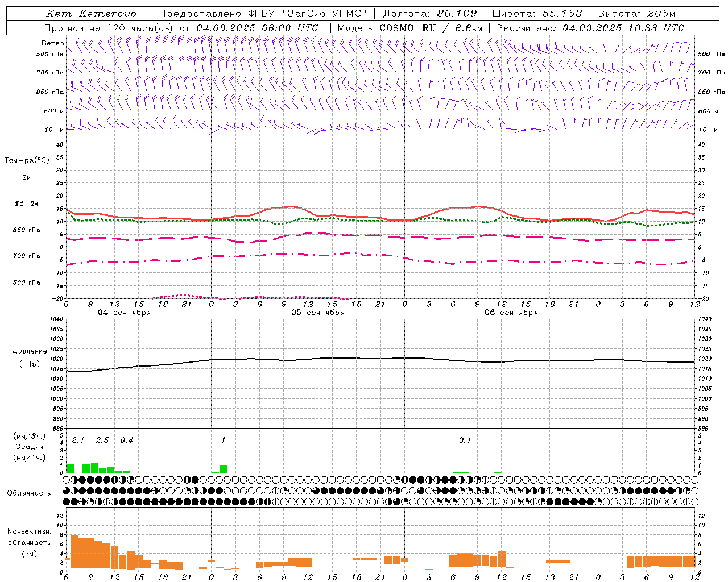Click the 2.5 precipitation total value
This screenshot has width=728, height=582.
pyautogui.click(x=102, y=440)
